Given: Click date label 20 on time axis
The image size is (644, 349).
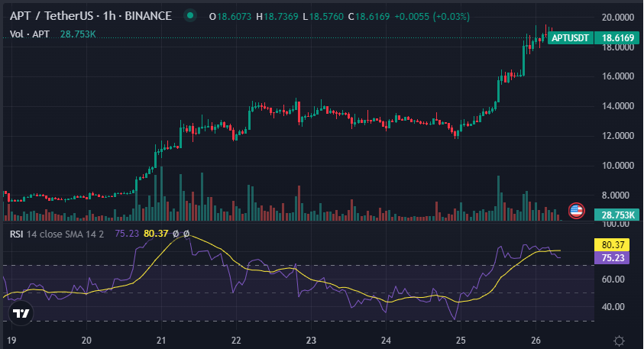Looking at the screenshot, I should [x=86, y=341].
